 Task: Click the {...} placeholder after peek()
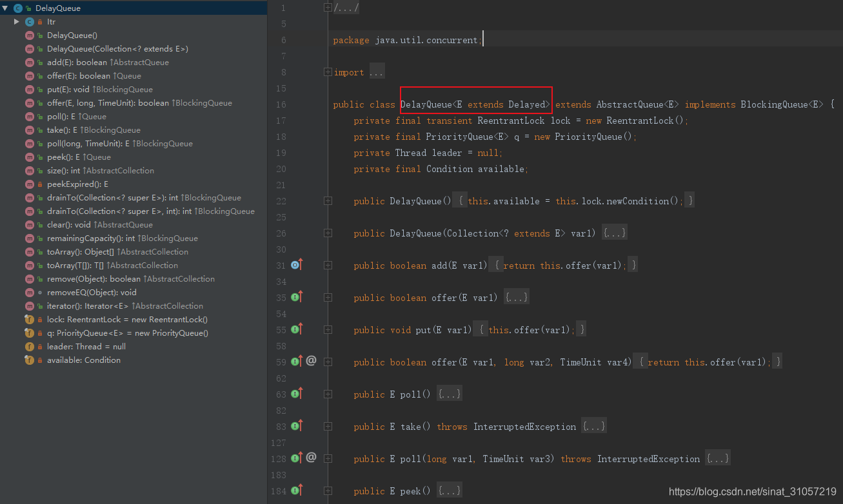(x=450, y=491)
